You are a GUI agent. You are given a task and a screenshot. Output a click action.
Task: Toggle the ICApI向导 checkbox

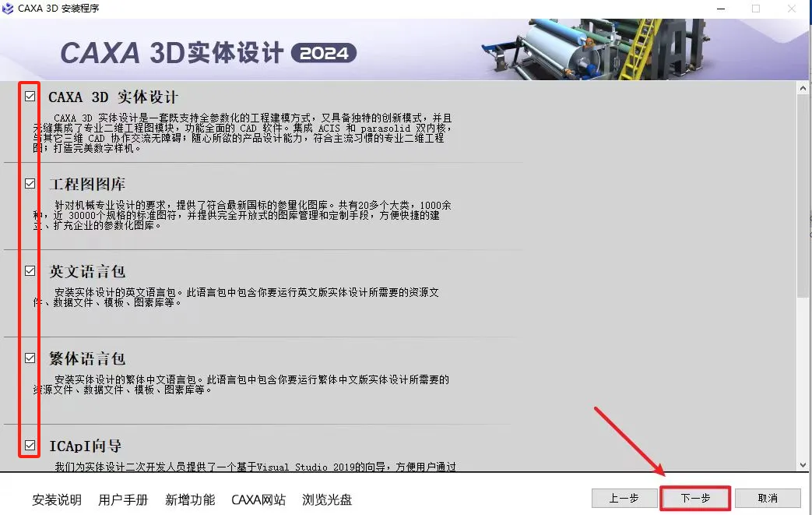point(30,446)
